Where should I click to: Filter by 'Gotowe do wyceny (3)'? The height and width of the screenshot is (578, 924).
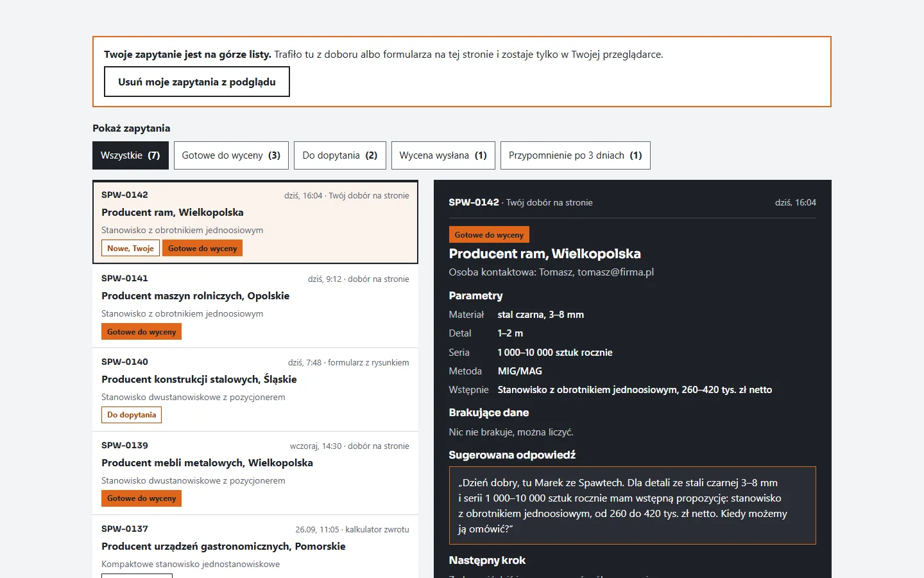click(x=231, y=155)
